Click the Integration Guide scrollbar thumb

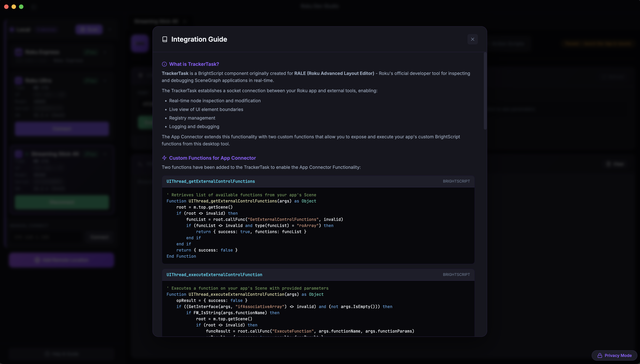click(485, 91)
